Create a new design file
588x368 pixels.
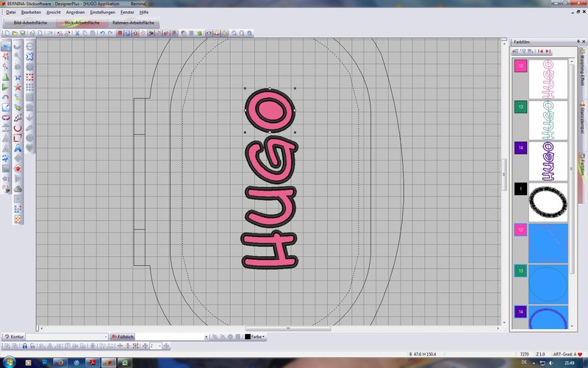coord(7,33)
